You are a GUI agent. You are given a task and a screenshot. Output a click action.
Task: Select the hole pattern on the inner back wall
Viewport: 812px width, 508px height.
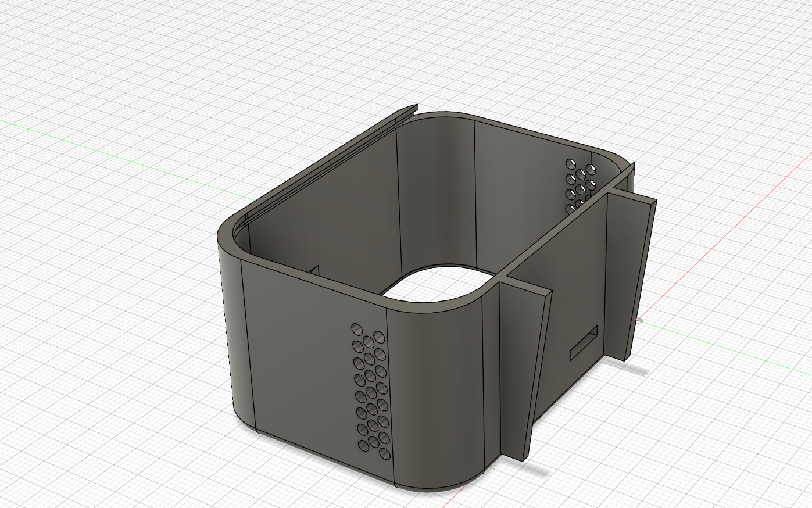click(x=580, y=185)
